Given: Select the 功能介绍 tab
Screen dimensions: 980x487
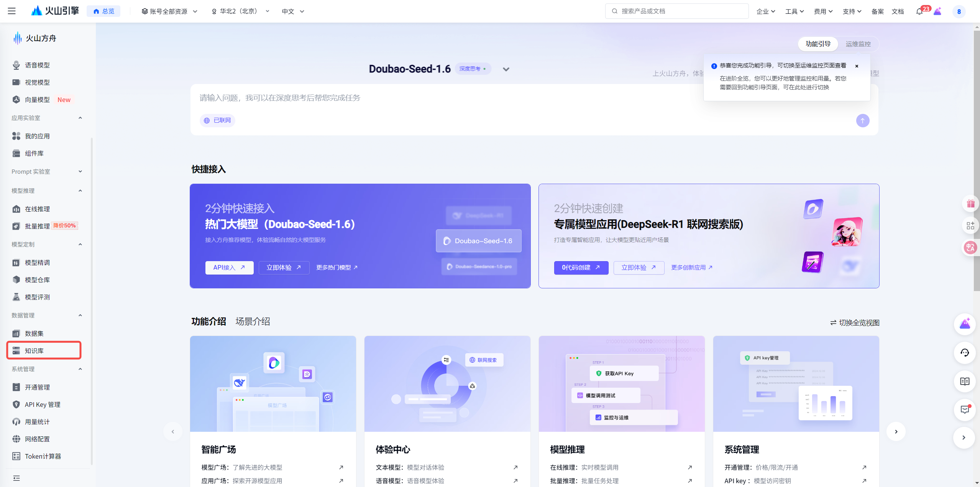Looking at the screenshot, I should (208, 321).
